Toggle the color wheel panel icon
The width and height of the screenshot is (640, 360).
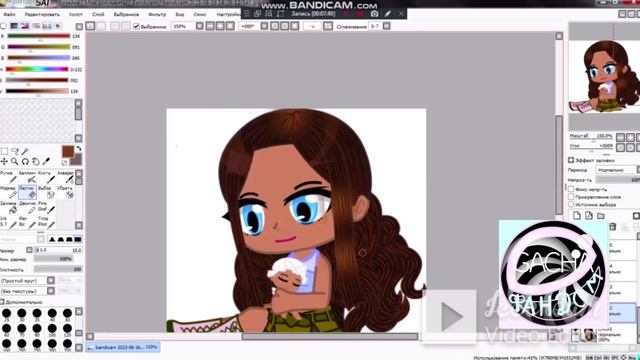[x=3, y=26]
